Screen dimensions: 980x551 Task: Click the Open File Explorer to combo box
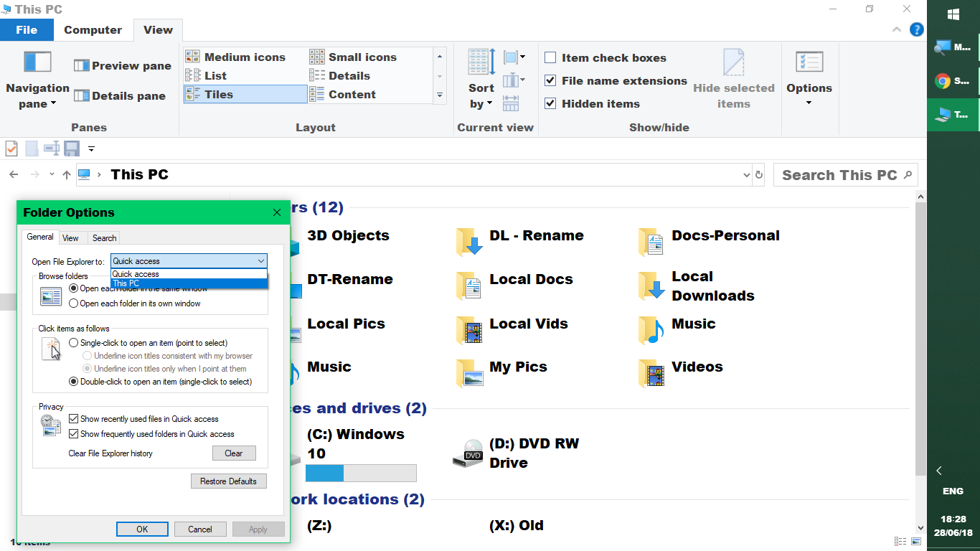click(189, 261)
